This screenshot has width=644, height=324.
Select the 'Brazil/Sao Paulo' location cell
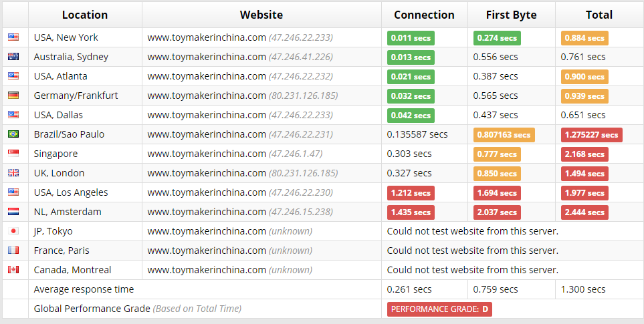[85, 134]
